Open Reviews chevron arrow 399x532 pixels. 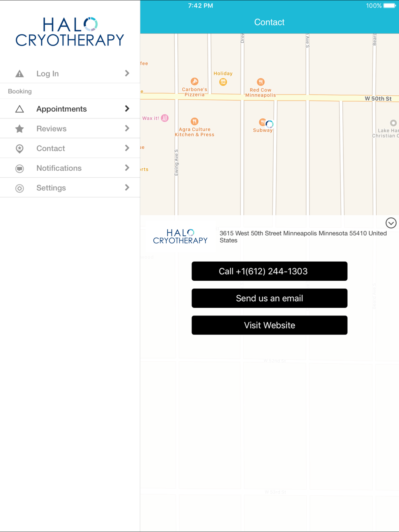[127, 128]
